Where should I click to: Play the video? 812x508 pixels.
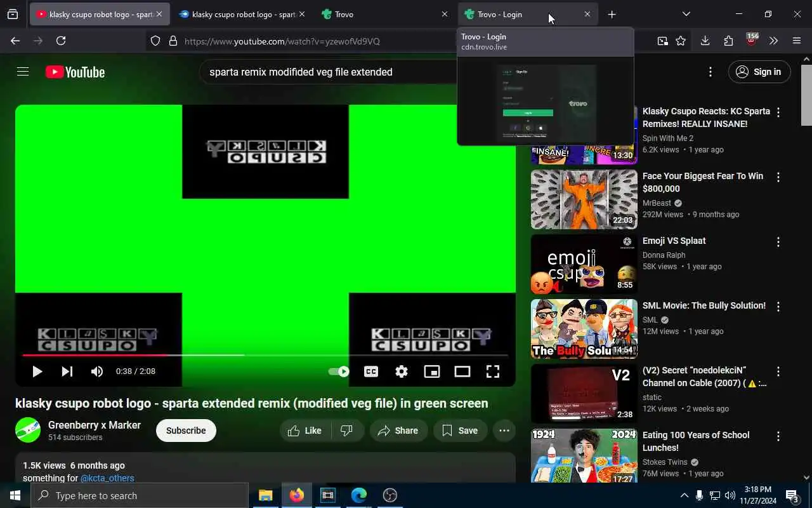click(x=37, y=371)
